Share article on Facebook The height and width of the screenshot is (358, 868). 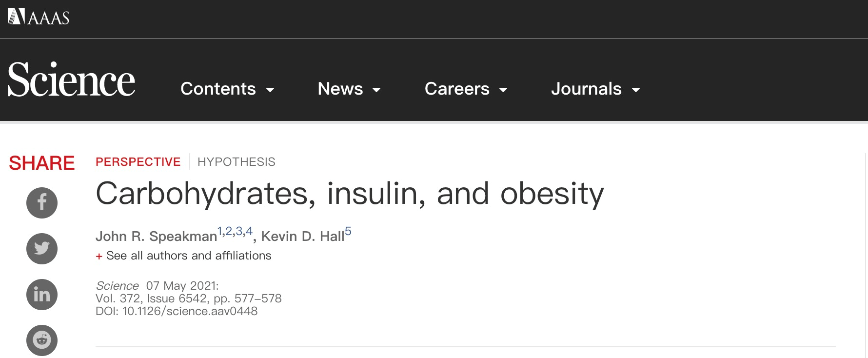[42, 203]
